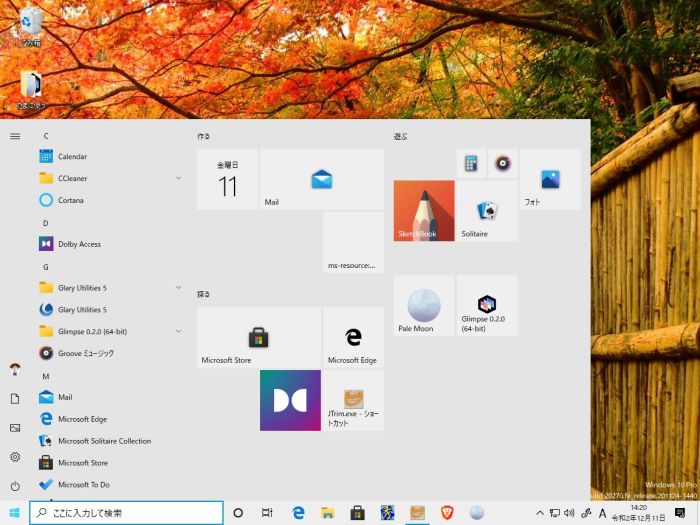
Task: Open the Calculator small tile
Action: coord(471,164)
